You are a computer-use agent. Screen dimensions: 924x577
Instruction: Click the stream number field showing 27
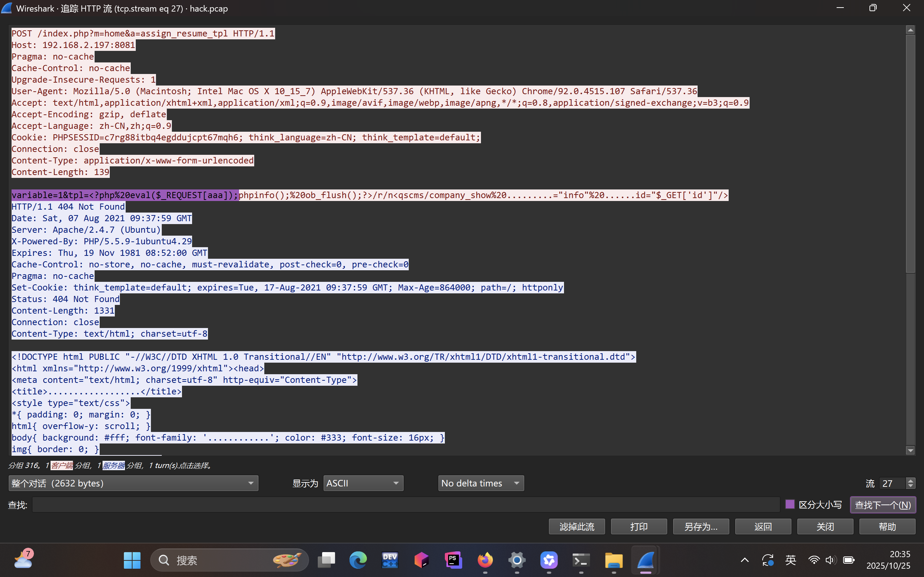[x=893, y=484]
